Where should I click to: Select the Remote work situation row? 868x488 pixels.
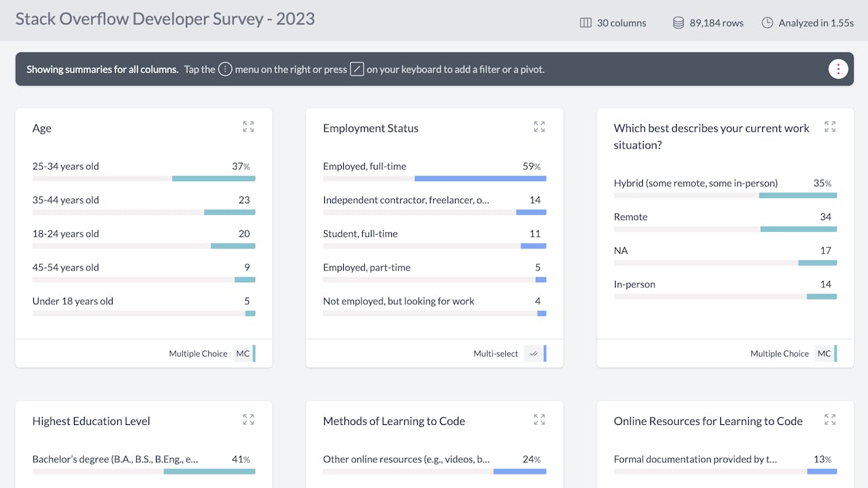[725, 222]
